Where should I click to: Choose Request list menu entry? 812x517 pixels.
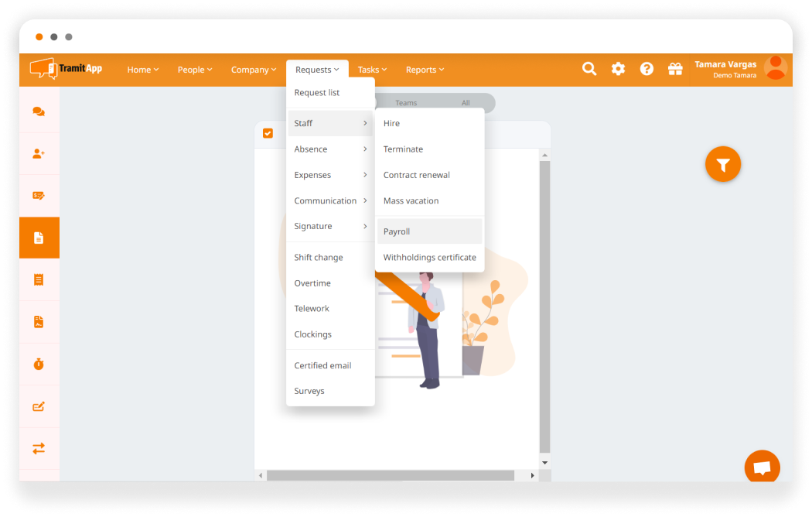coord(317,93)
